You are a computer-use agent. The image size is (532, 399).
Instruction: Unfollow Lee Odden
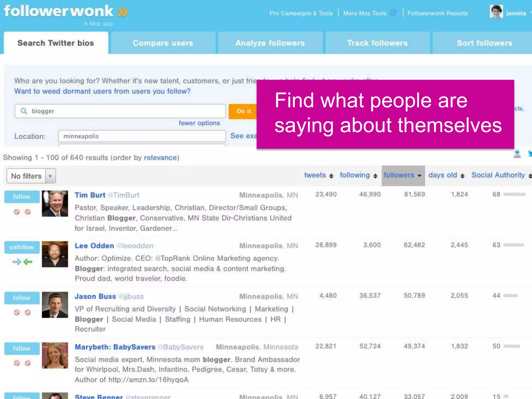(x=22, y=247)
